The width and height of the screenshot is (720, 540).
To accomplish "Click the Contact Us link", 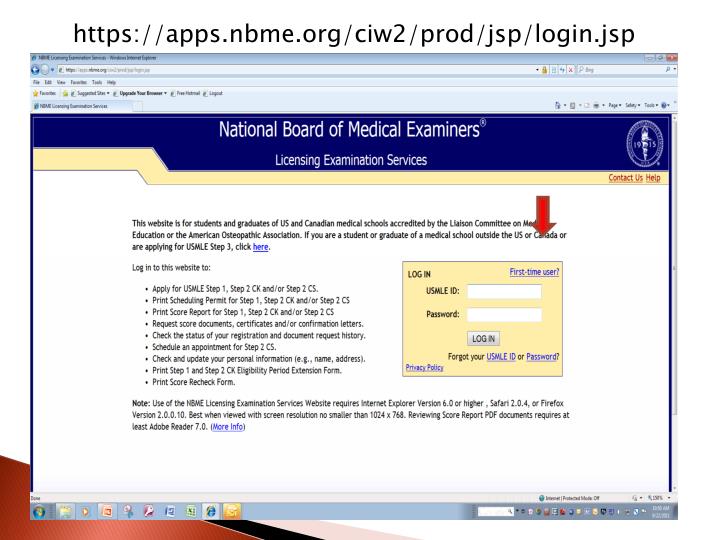I will click(625, 178).
